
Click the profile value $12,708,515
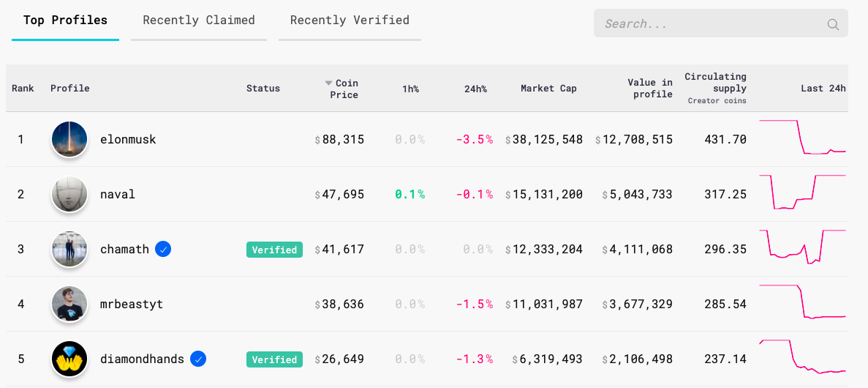tap(634, 140)
